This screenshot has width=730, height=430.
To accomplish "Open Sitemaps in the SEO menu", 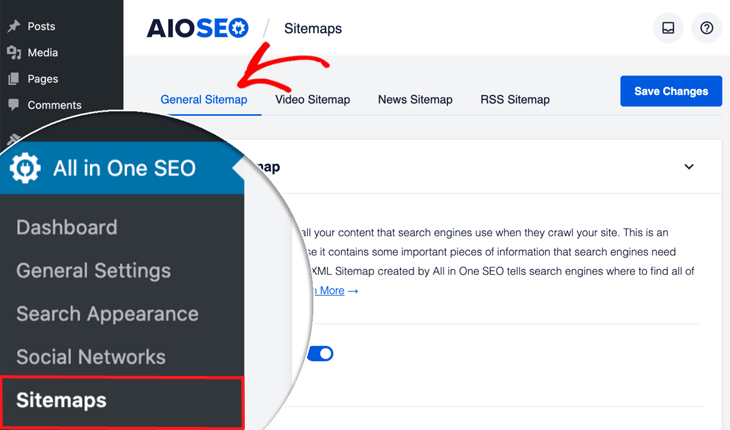I will click(x=61, y=400).
